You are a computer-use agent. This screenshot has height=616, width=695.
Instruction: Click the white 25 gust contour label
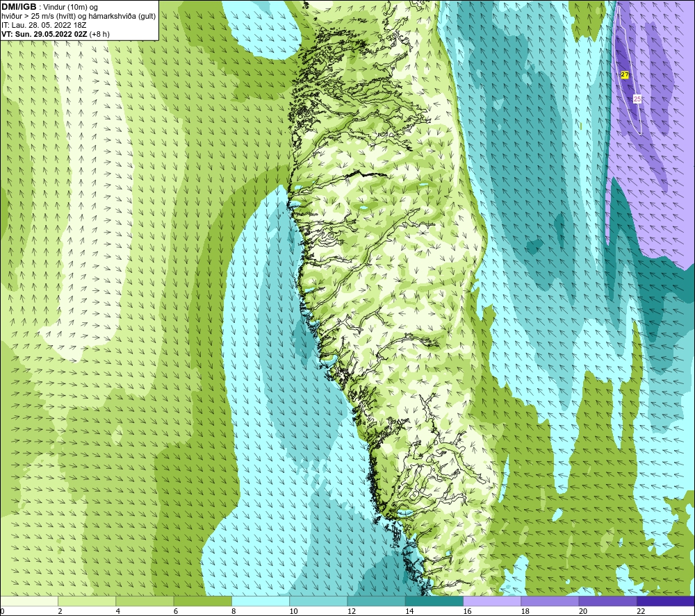pyautogui.click(x=637, y=99)
